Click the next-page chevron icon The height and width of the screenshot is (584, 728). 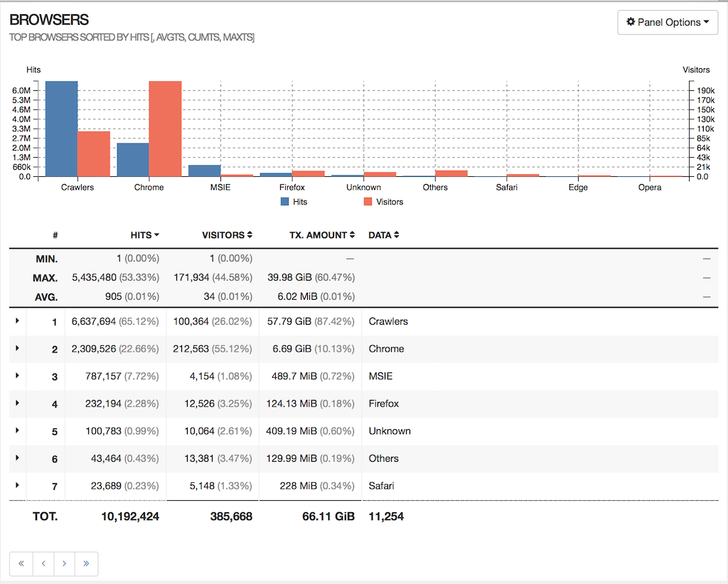coord(64,563)
